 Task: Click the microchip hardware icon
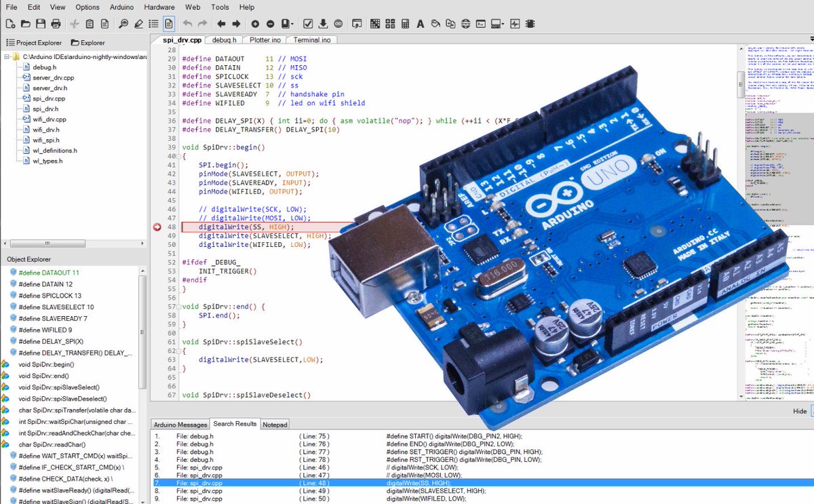(530, 24)
